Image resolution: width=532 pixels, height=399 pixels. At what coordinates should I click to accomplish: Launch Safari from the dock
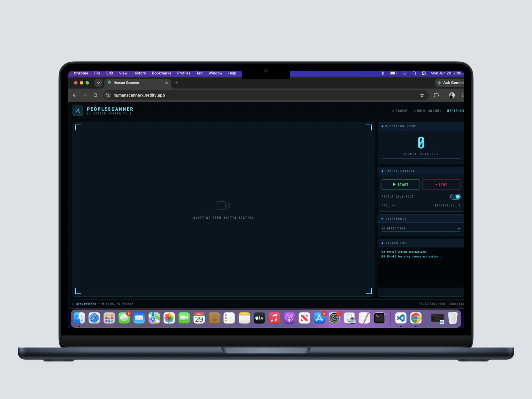point(94,318)
